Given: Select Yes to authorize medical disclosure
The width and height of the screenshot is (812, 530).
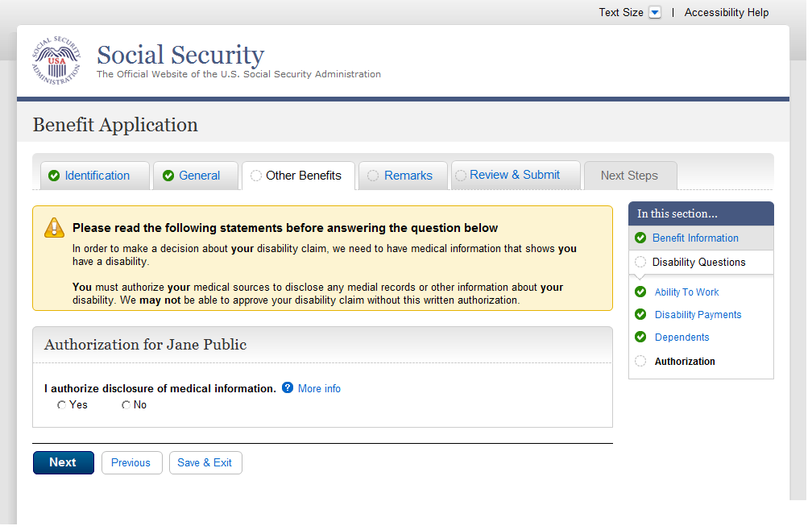Looking at the screenshot, I should (x=62, y=405).
